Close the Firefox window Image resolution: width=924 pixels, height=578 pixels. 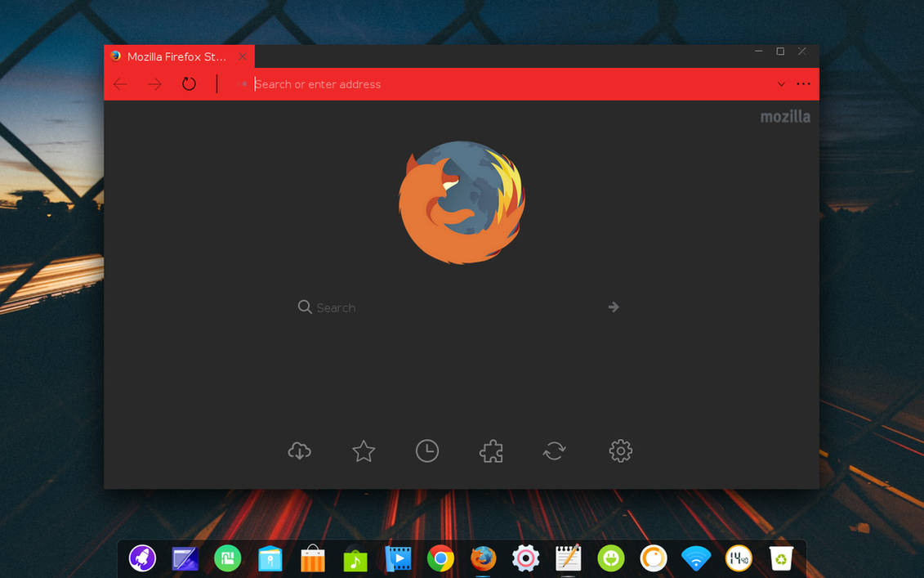pos(802,52)
